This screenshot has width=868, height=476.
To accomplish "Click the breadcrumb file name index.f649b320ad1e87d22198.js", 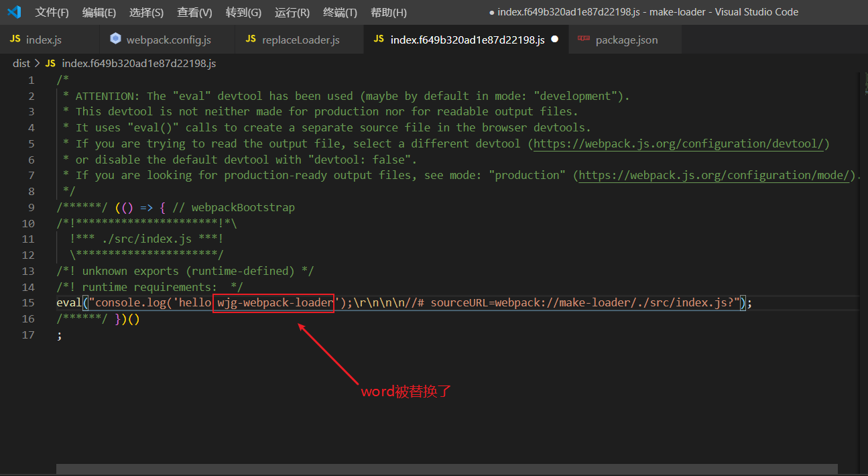I will pyautogui.click(x=139, y=63).
